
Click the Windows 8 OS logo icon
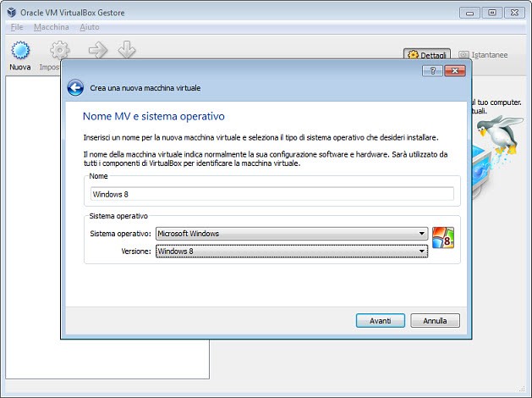[443, 238]
